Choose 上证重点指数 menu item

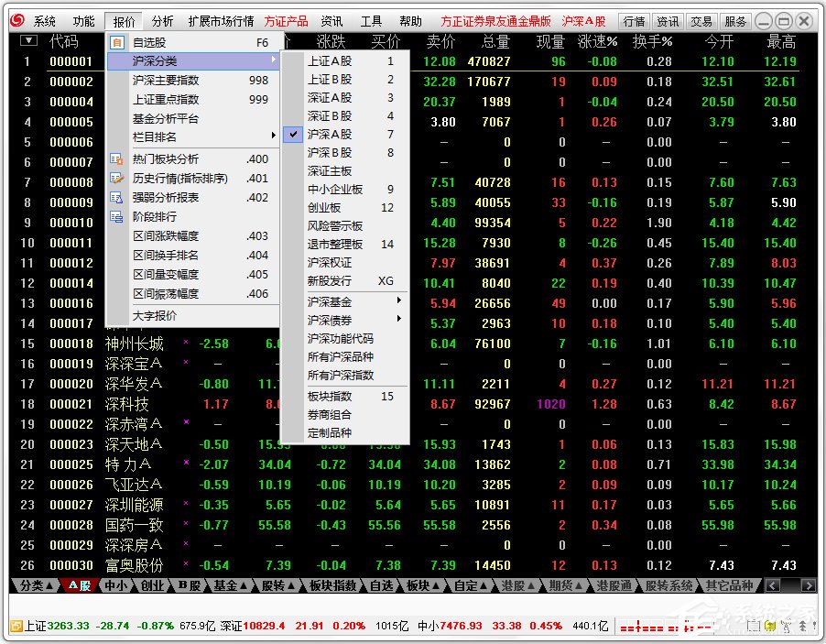[193, 99]
